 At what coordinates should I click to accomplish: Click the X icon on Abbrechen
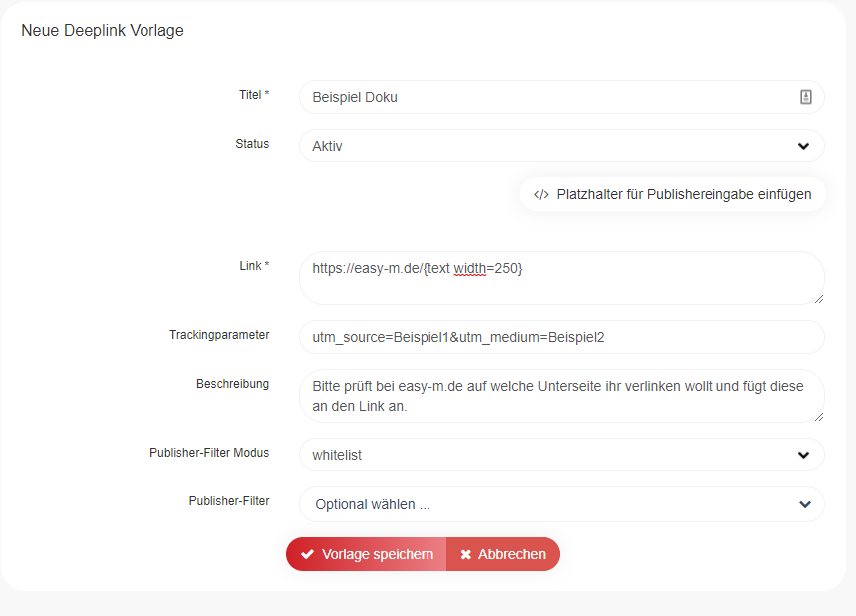[465, 555]
